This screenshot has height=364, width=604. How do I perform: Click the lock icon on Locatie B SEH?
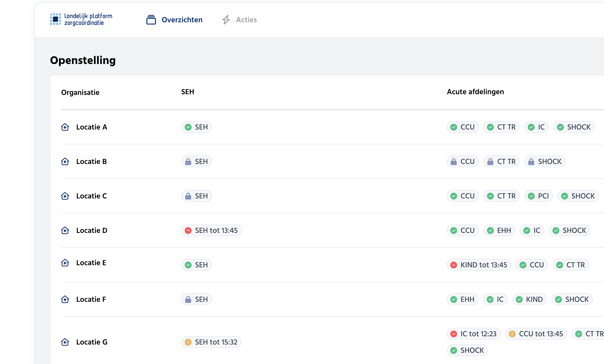point(188,162)
